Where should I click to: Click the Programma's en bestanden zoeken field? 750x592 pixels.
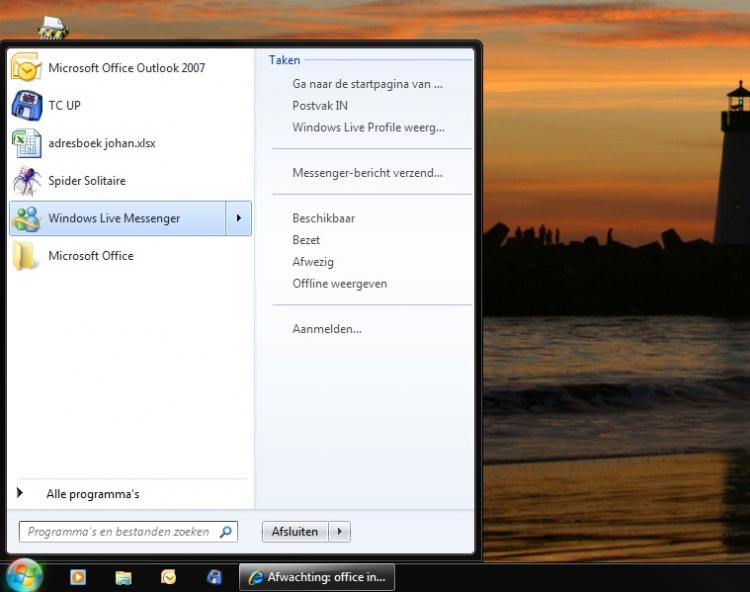click(128, 532)
